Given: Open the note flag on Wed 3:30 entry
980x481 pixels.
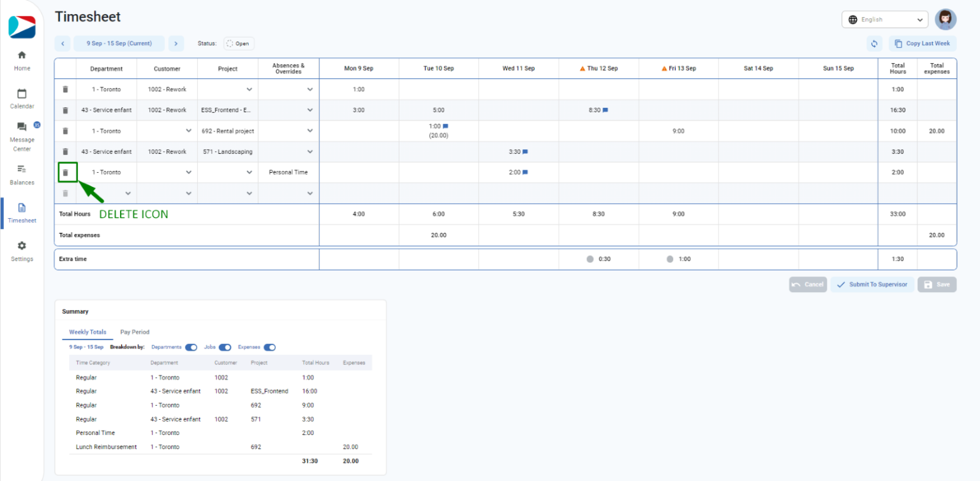Looking at the screenshot, I should [x=525, y=152].
